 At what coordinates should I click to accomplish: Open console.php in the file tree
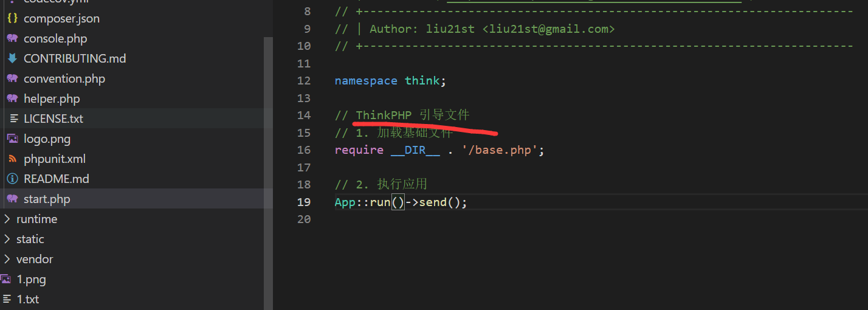tap(55, 38)
